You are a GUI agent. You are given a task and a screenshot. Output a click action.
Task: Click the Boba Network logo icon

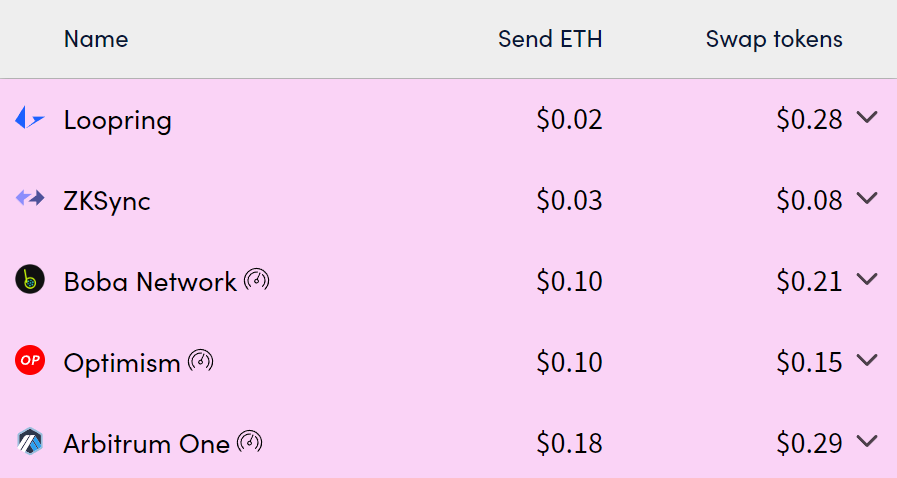point(30,280)
